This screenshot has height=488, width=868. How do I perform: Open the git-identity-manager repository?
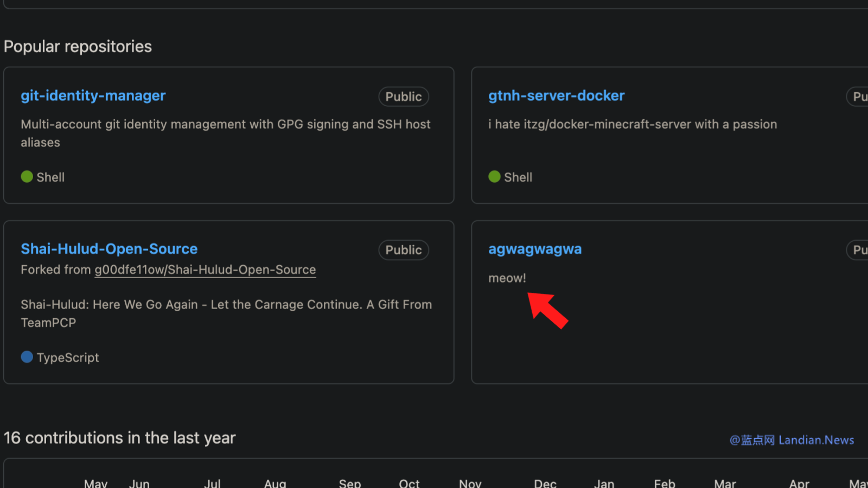[x=93, y=96]
